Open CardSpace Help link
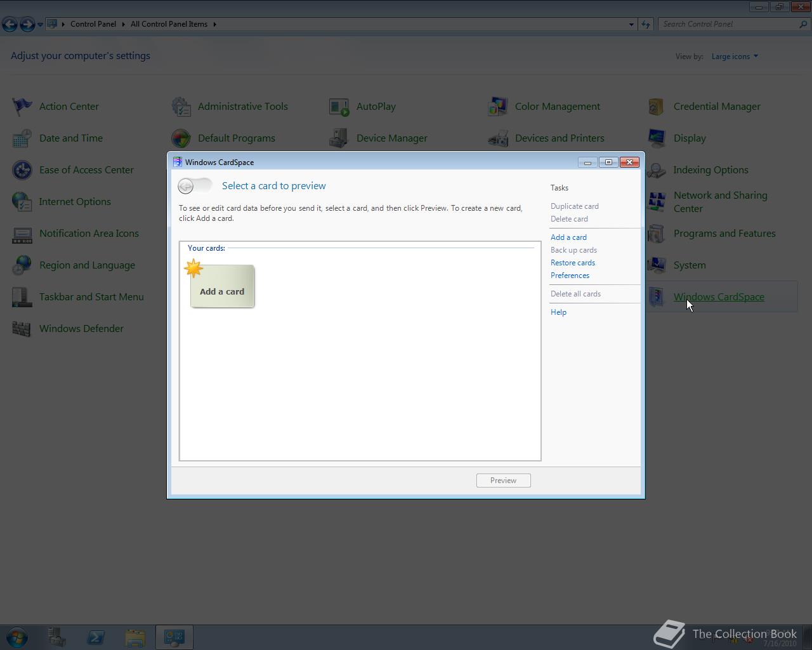 (x=558, y=312)
